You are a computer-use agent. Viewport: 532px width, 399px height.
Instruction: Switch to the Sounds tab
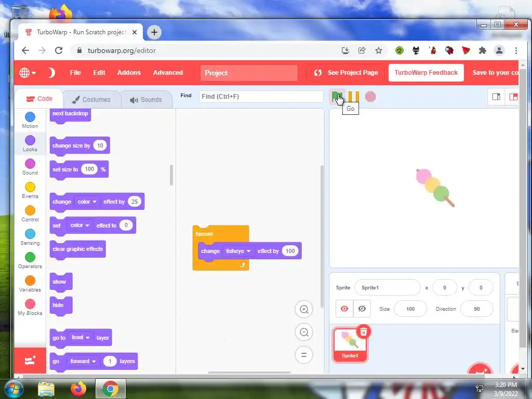tap(146, 99)
